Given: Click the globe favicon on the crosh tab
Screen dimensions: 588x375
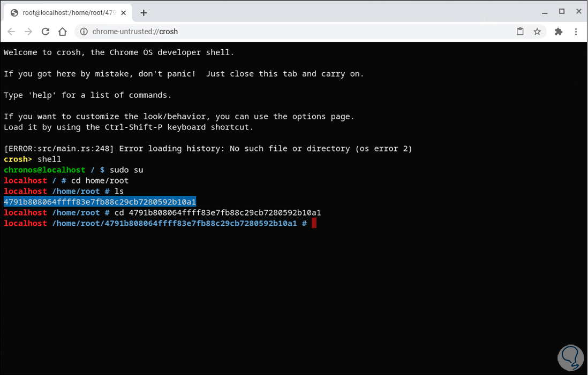Looking at the screenshot, I should (13, 12).
